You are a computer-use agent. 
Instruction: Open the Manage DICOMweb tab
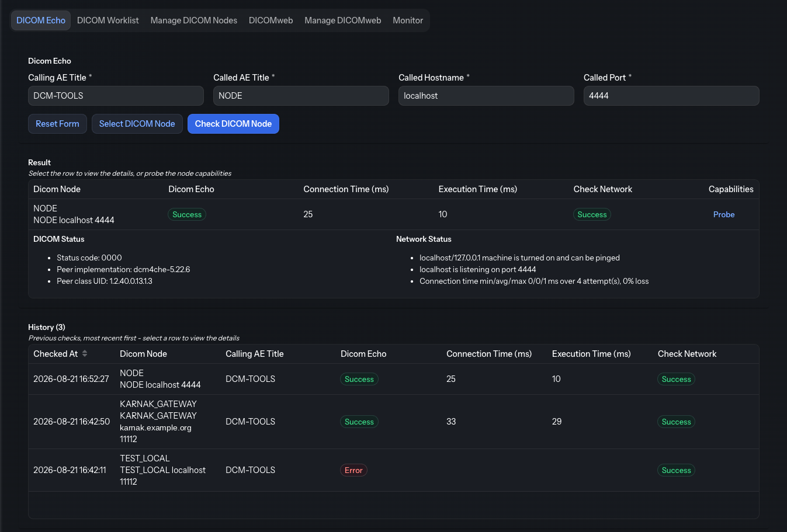(x=343, y=20)
